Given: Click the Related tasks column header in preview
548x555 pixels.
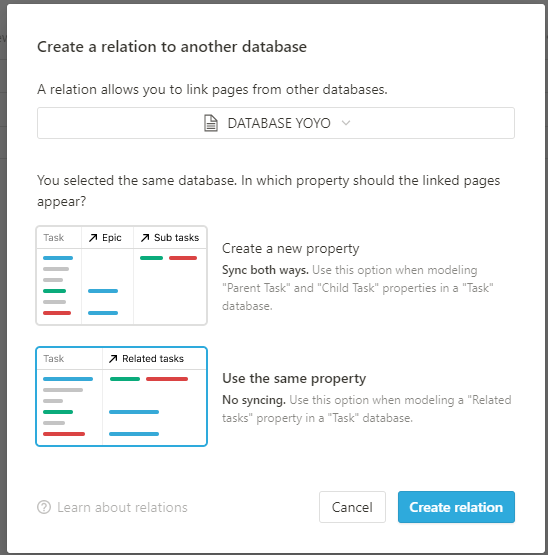Looking at the screenshot, I should [x=154, y=359].
